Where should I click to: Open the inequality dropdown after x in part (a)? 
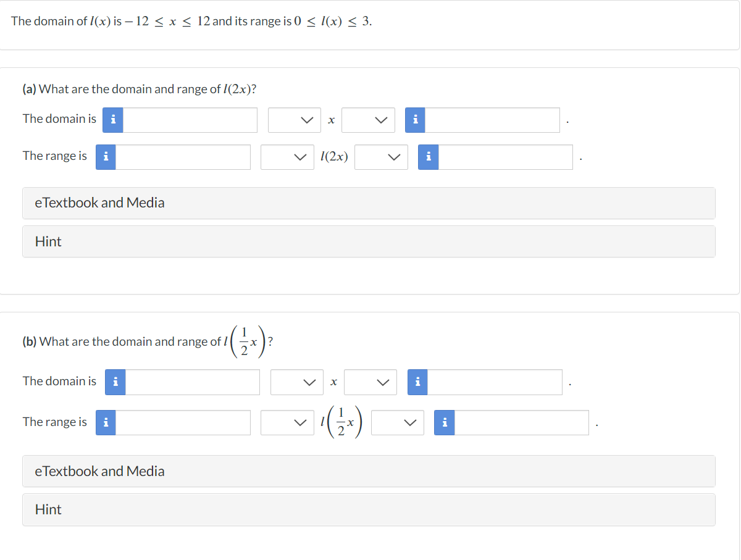(x=369, y=120)
